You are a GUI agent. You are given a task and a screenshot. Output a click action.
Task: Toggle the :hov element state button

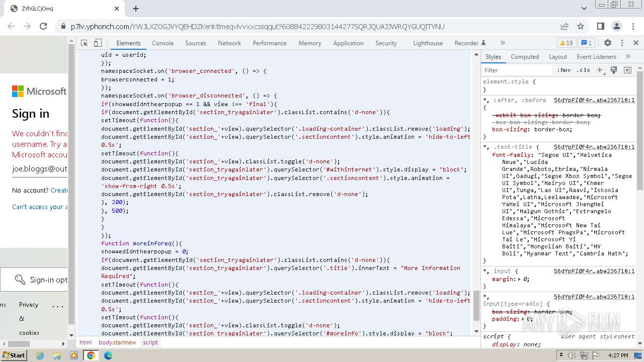pos(563,70)
